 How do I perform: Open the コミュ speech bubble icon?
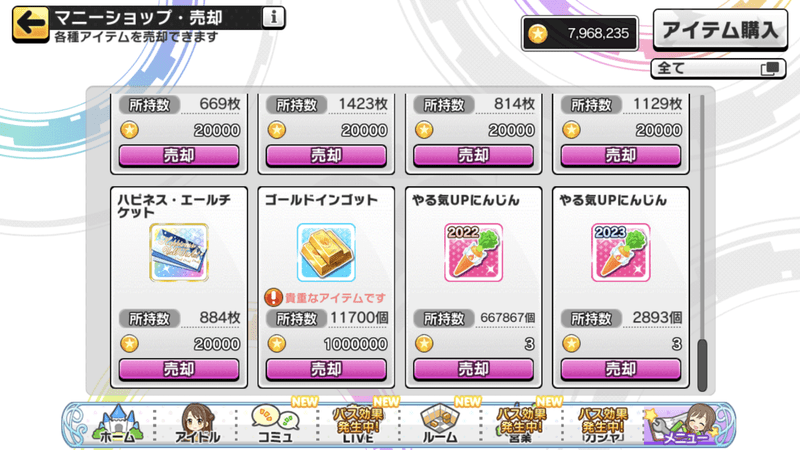tap(276, 423)
